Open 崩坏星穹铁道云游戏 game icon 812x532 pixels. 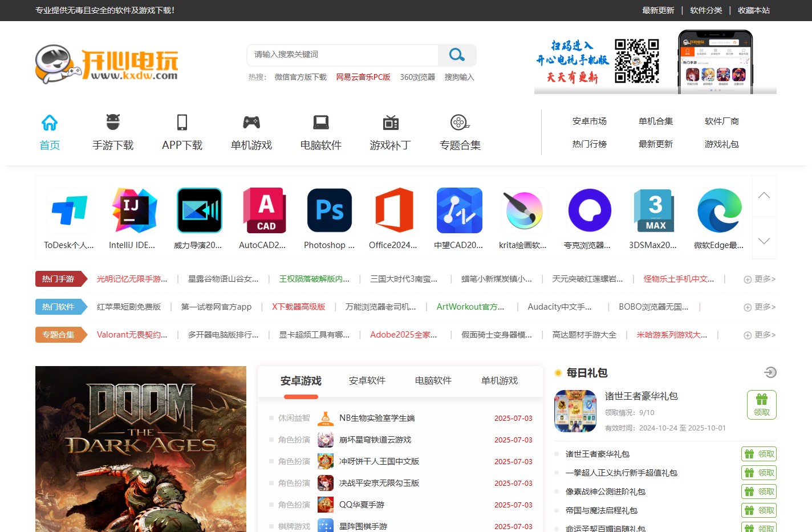(x=326, y=440)
